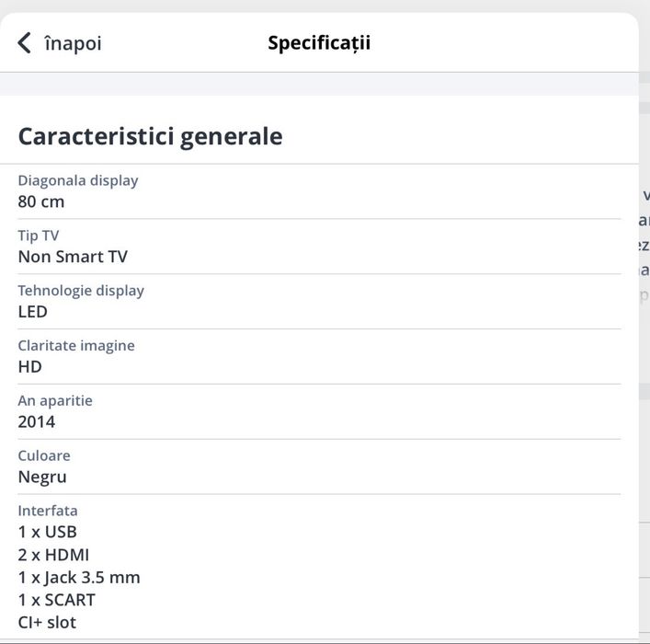Select the "Negru" color value
The image size is (650, 644).
42,477
